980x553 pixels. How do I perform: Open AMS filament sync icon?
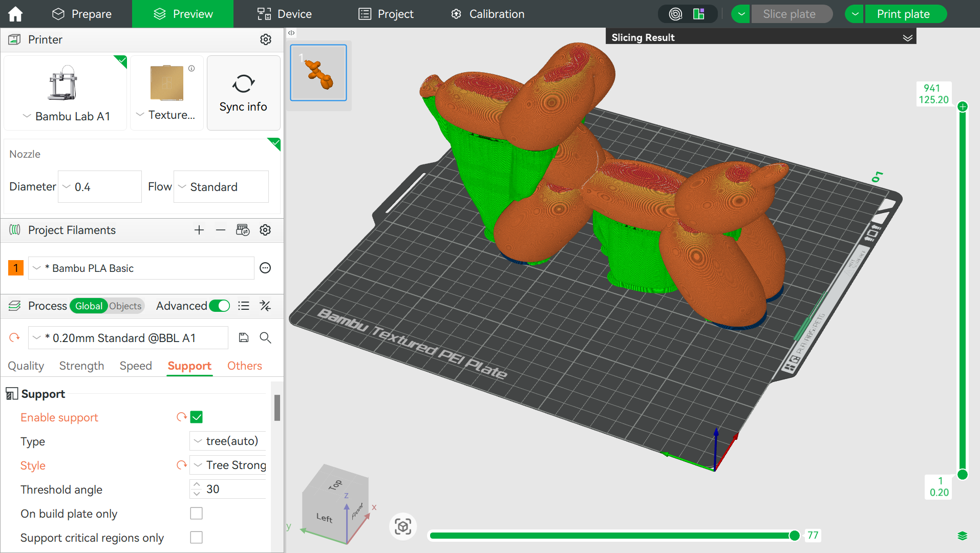pos(243,230)
